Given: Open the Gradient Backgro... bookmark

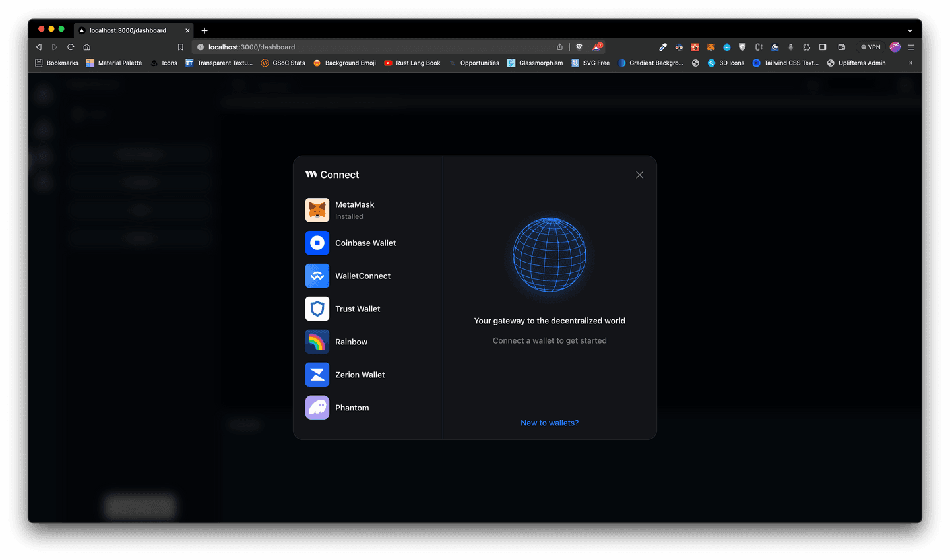Looking at the screenshot, I should [650, 63].
